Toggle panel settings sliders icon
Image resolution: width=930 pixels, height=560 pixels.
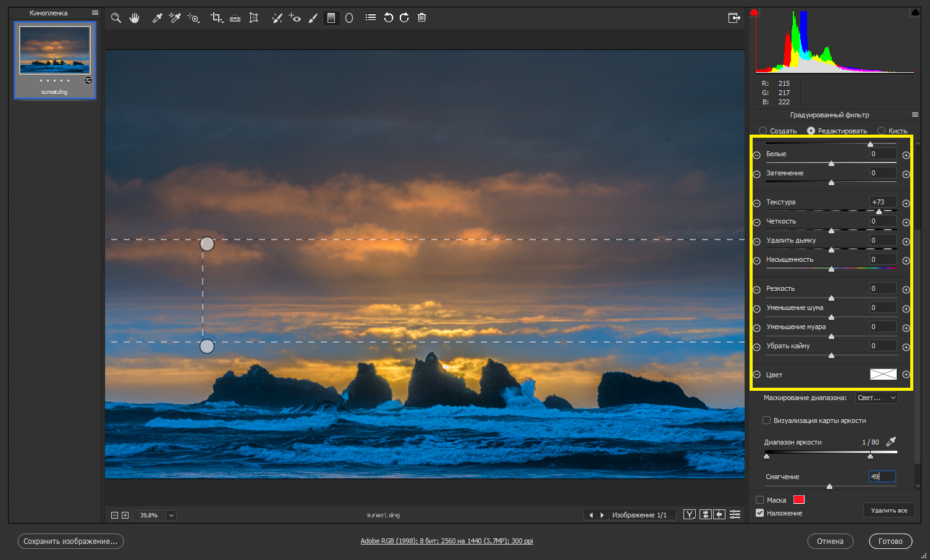[x=735, y=514]
